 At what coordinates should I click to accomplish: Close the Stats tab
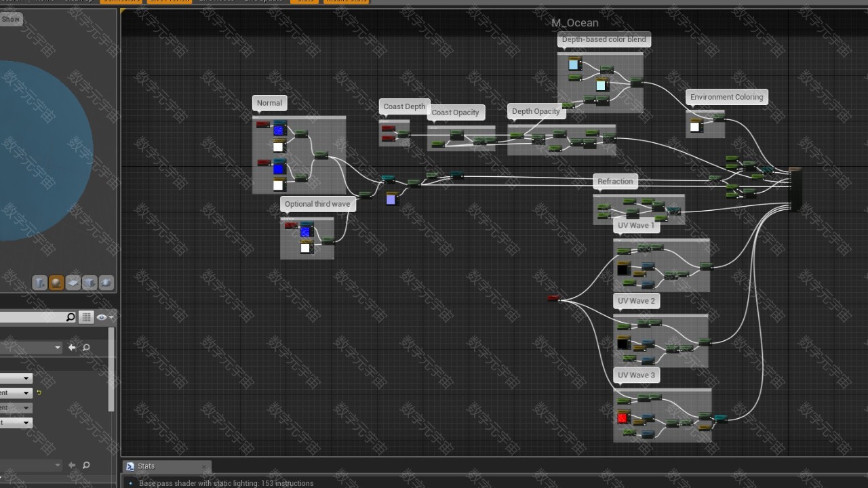pos(204,466)
